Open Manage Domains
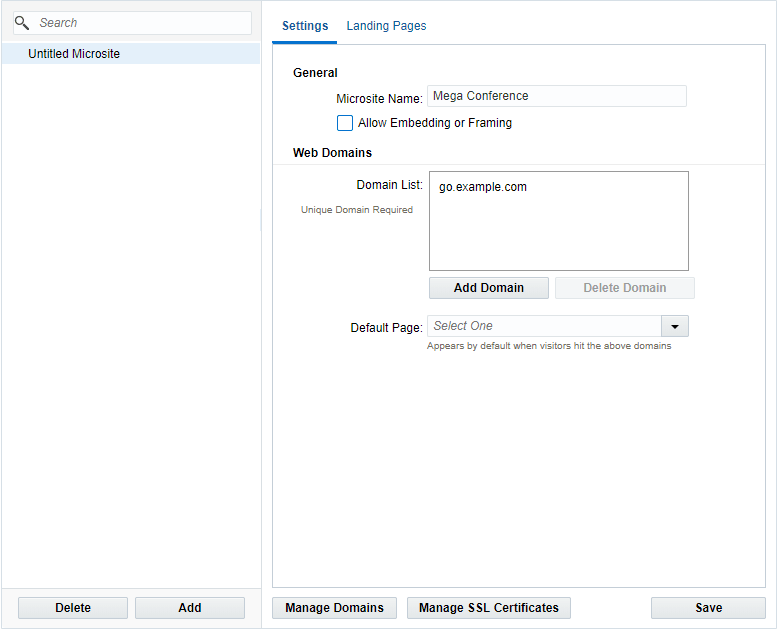 tap(334, 608)
